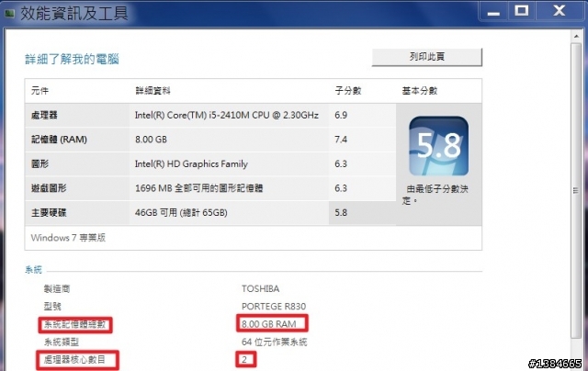Screen dimensions: 588x371
Task: Click the 遊戲圖形 row subscore 6.3
Action: [341, 188]
